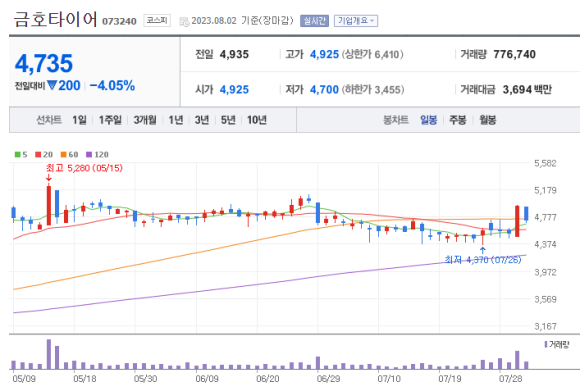Image resolution: width=580 pixels, height=391 pixels.
Task: Click the 3,167 price axis label
Action: coord(545,326)
